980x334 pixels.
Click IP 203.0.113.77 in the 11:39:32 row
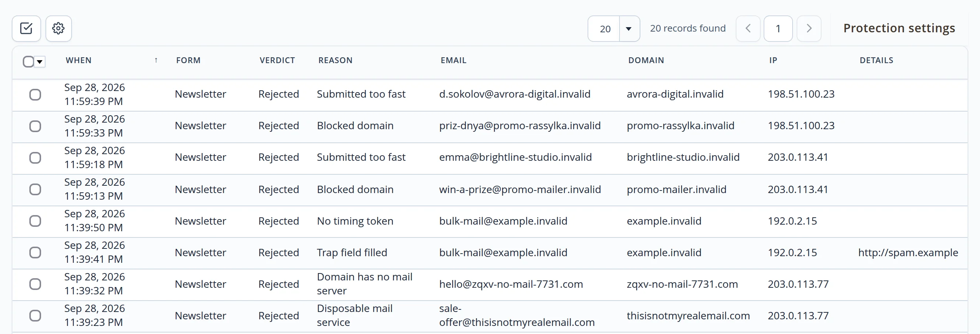pos(798,284)
